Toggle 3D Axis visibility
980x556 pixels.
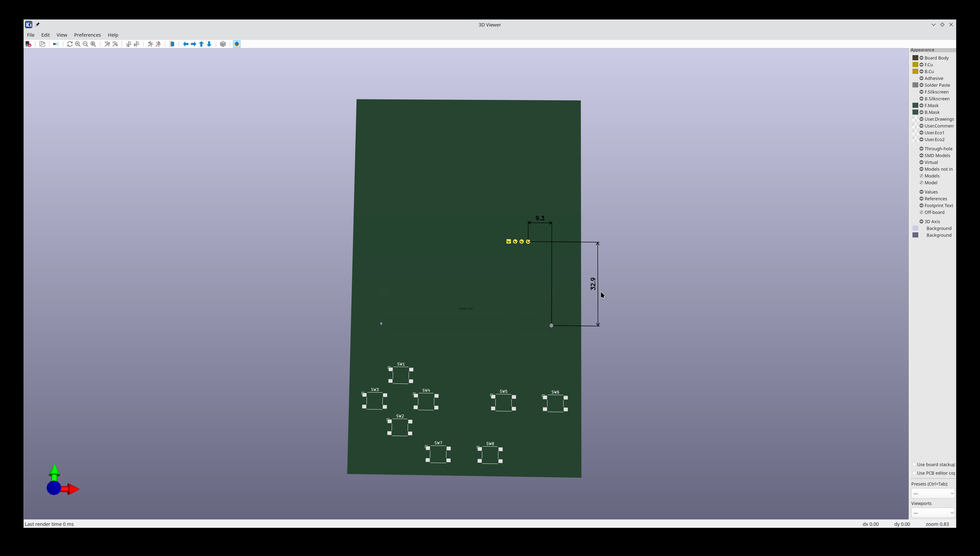click(x=921, y=221)
